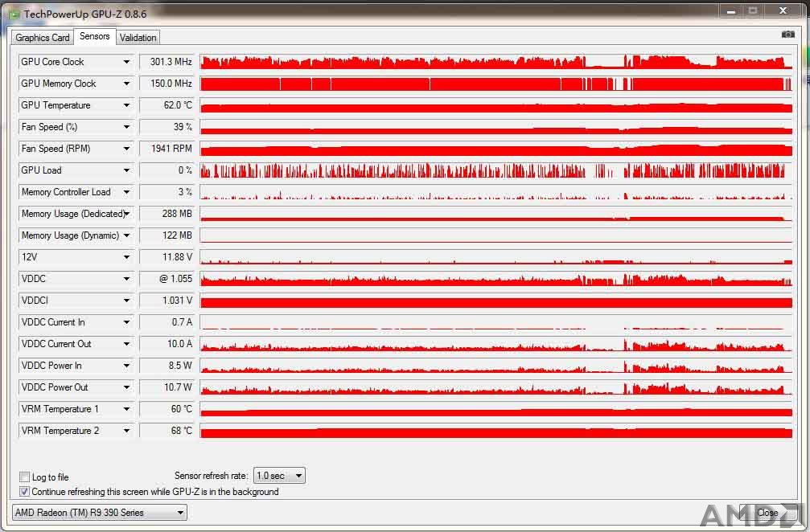Click the VDDC Current Out graph
The height and width of the screenshot is (532, 810).
click(496, 344)
